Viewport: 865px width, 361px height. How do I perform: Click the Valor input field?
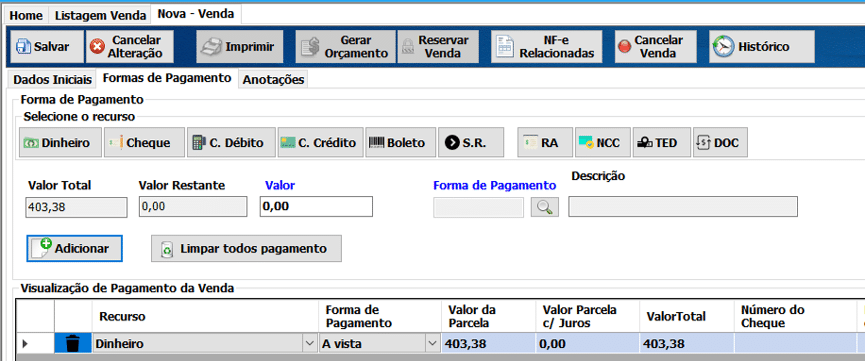click(x=316, y=207)
